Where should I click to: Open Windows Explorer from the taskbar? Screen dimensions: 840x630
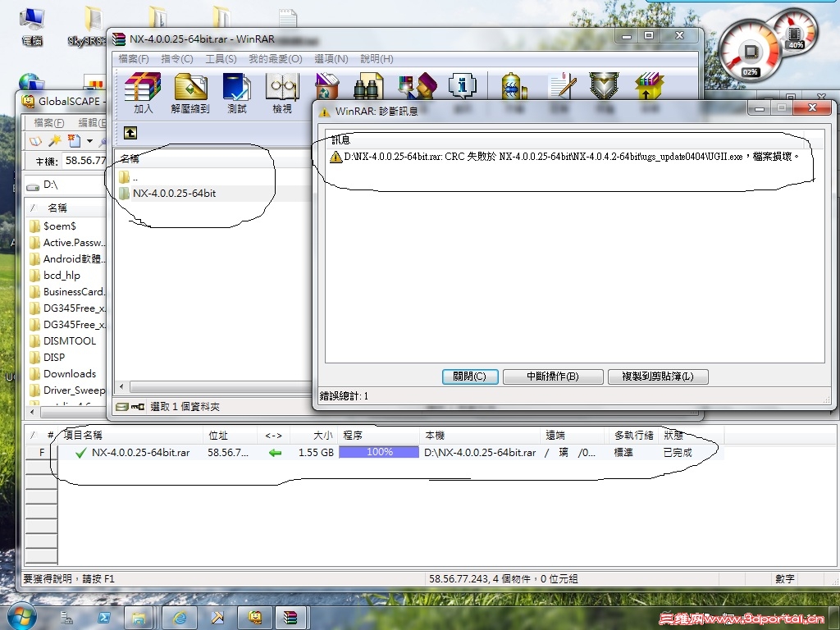pos(139,618)
